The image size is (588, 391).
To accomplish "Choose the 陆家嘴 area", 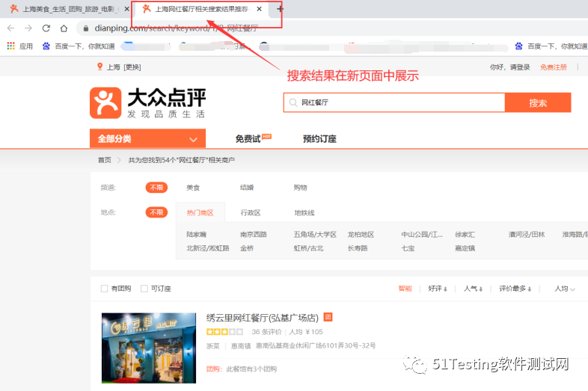I will 197,234.
